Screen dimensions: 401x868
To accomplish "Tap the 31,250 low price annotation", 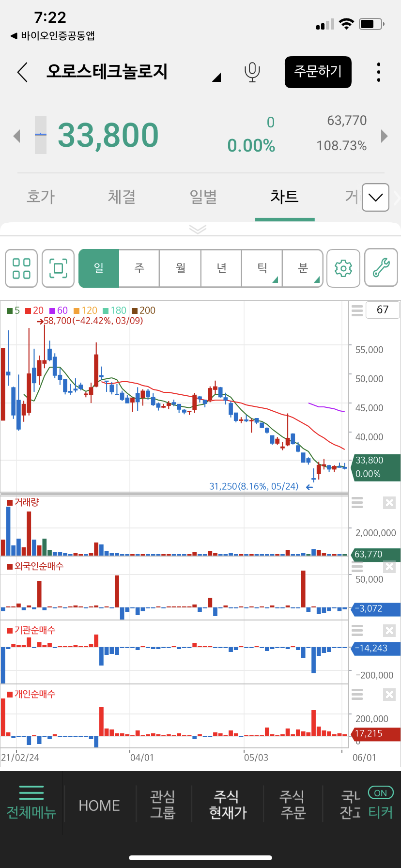I will click(261, 486).
